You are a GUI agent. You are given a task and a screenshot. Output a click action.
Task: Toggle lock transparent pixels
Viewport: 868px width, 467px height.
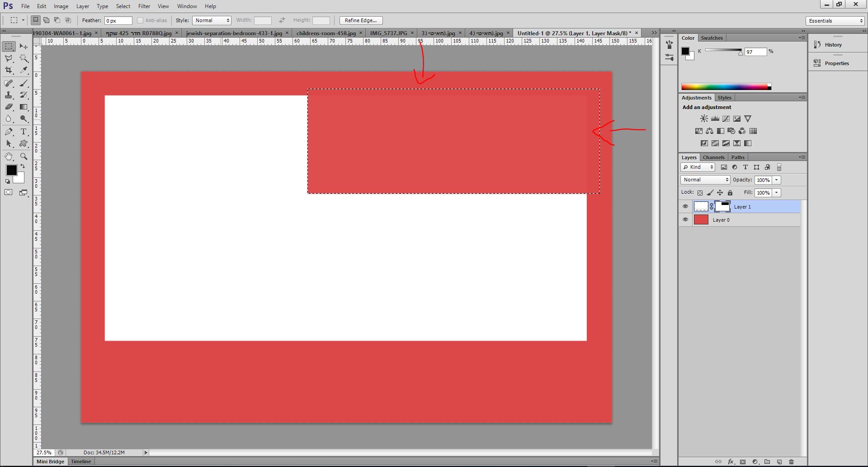700,193
